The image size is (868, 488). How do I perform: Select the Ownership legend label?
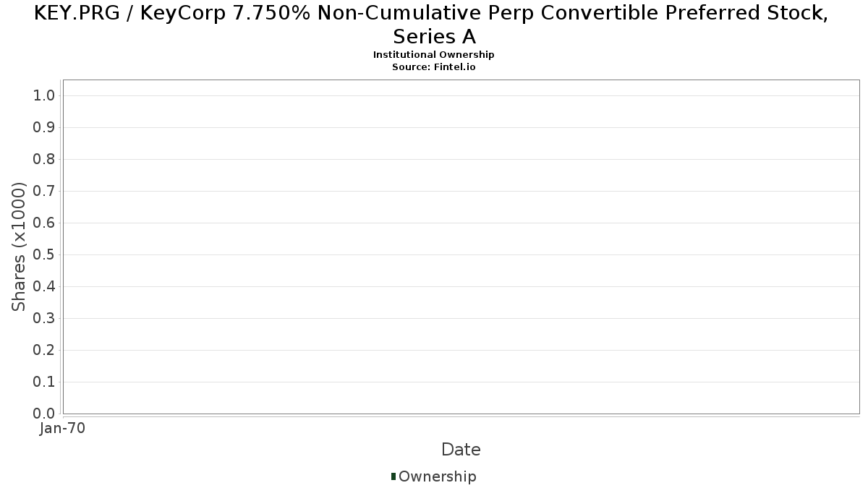(438, 476)
